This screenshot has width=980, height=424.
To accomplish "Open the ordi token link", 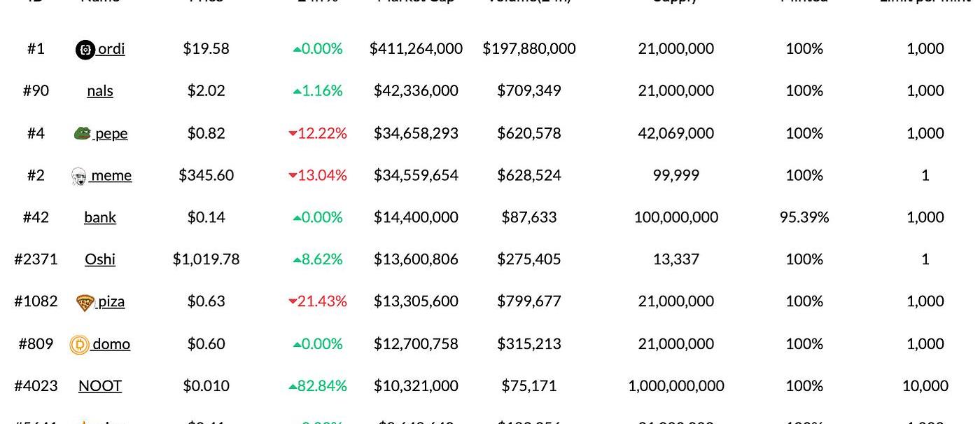I will tap(111, 49).
